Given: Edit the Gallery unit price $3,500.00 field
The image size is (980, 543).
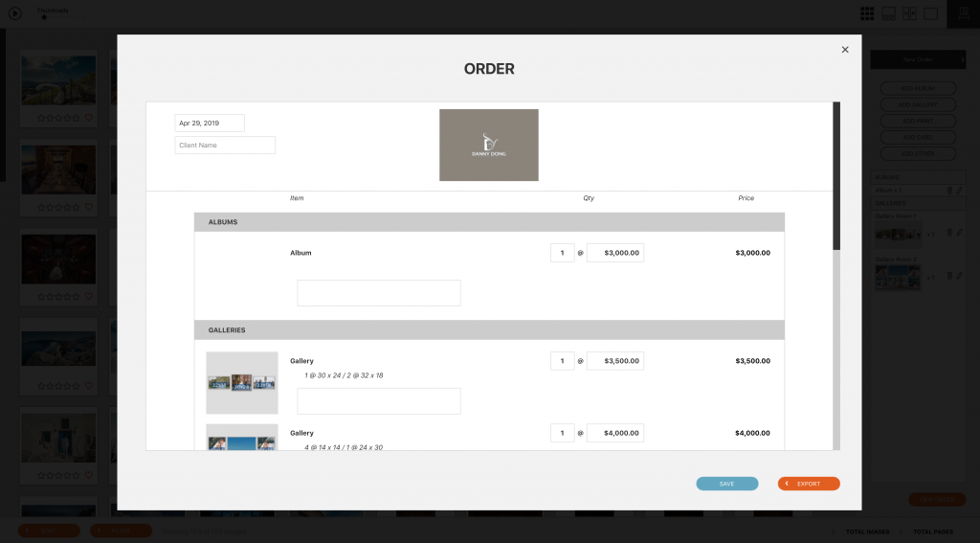Looking at the screenshot, I should [615, 361].
